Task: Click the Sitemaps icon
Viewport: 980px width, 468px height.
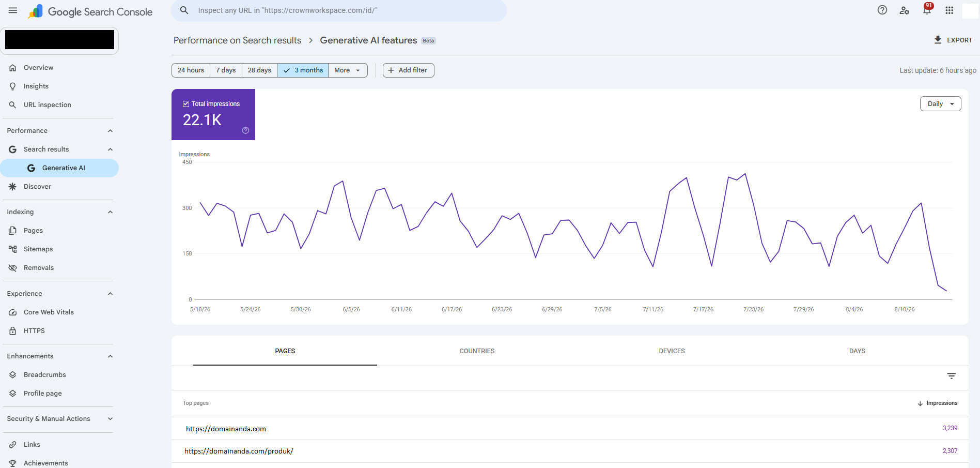Action: (x=13, y=249)
